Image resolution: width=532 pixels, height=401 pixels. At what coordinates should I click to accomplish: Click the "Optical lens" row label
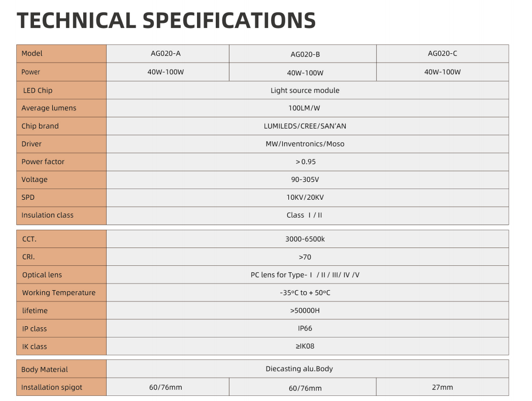pyautogui.click(x=42, y=275)
